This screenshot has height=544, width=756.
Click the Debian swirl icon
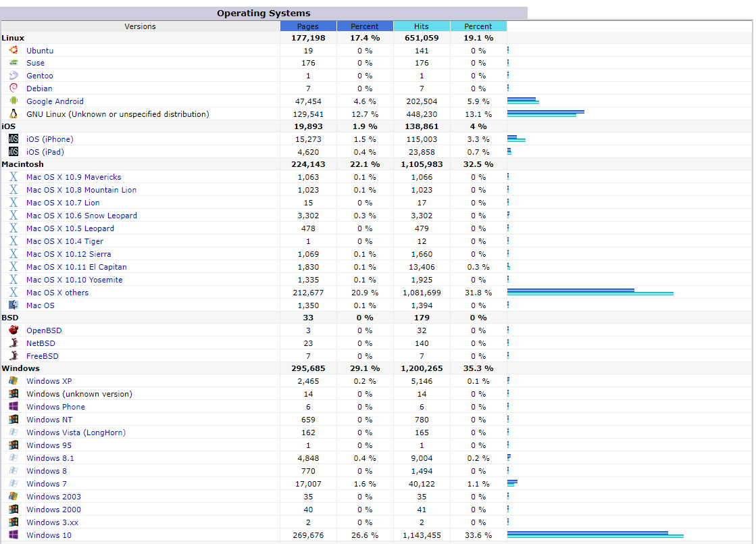[14, 88]
